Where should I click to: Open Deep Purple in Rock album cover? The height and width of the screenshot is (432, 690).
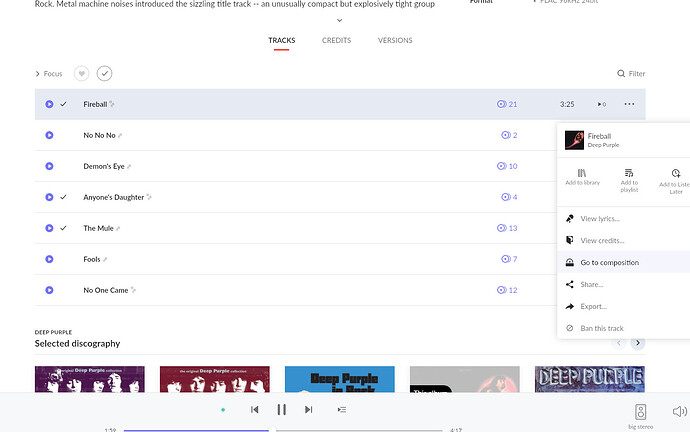point(340,379)
